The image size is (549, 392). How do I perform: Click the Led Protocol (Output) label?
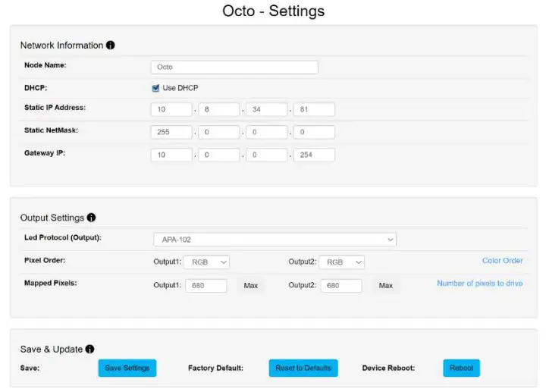tap(63, 237)
